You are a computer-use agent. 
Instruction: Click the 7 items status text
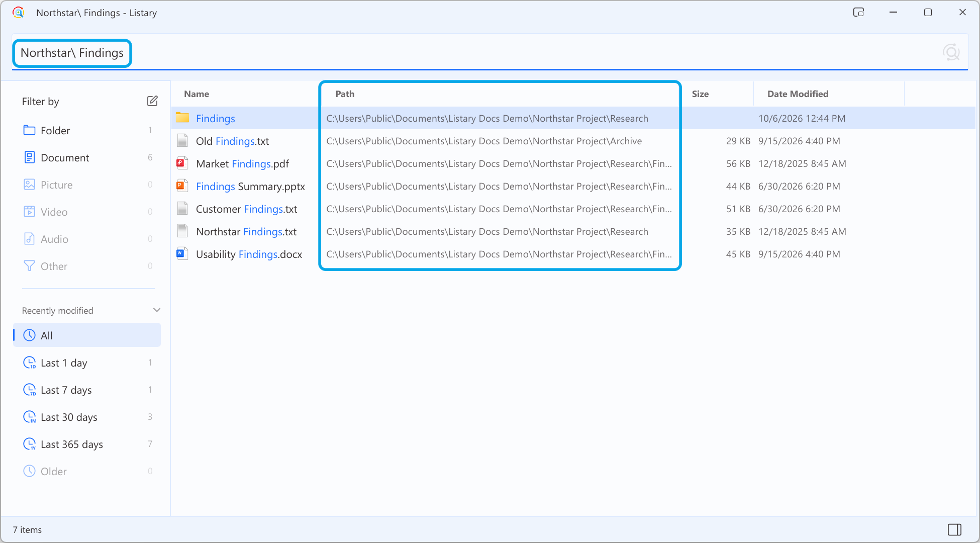(x=27, y=529)
